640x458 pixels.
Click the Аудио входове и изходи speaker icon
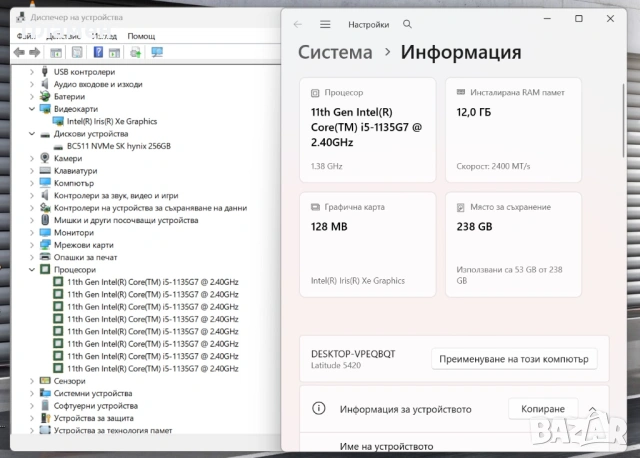click(x=45, y=84)
